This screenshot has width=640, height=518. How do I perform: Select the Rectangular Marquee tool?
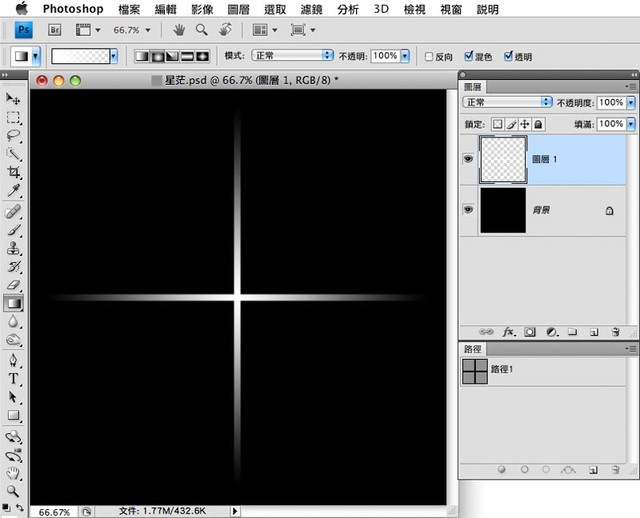point(13,117)
